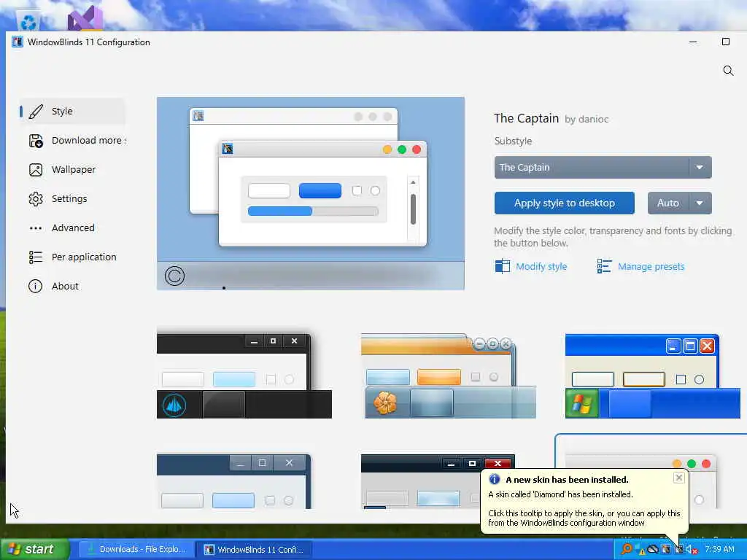
Task: Open Download more styles section
Action: click(72, 141)
